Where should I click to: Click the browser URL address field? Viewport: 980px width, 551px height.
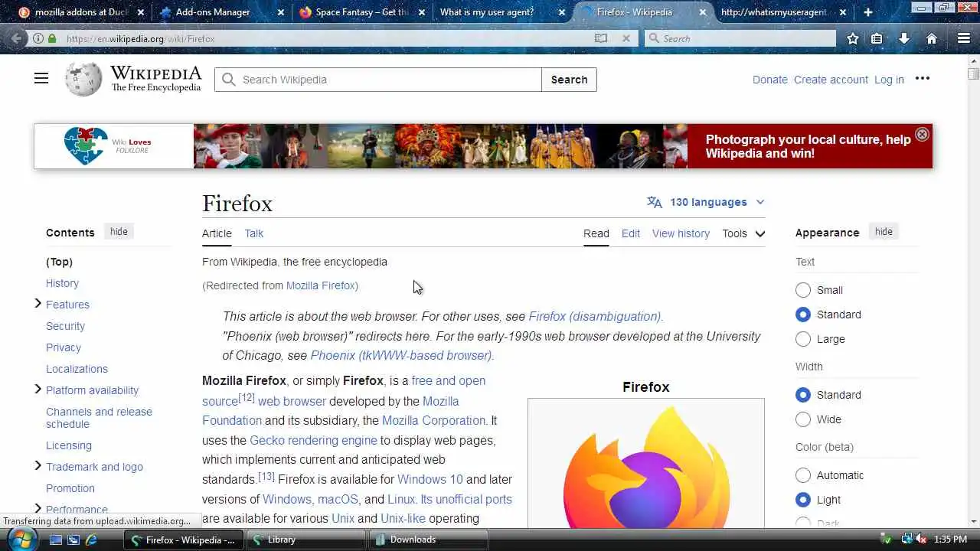coord(328,38)
